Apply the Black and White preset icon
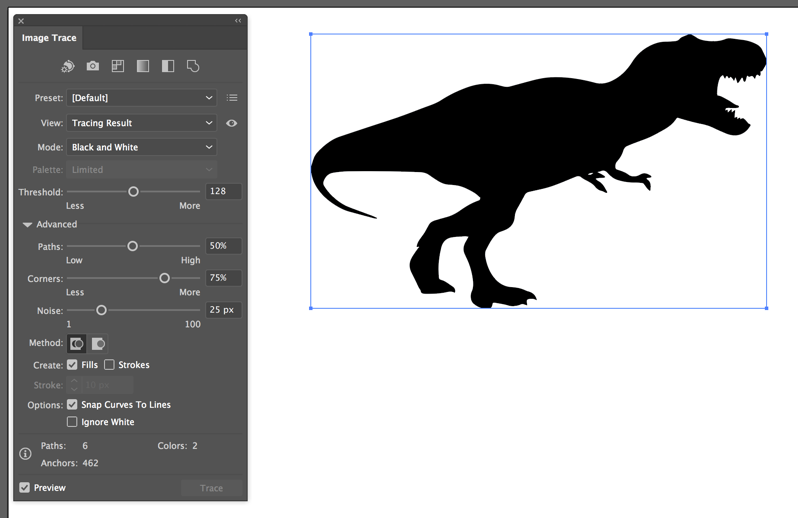The image size is (798, 518). 168,66
